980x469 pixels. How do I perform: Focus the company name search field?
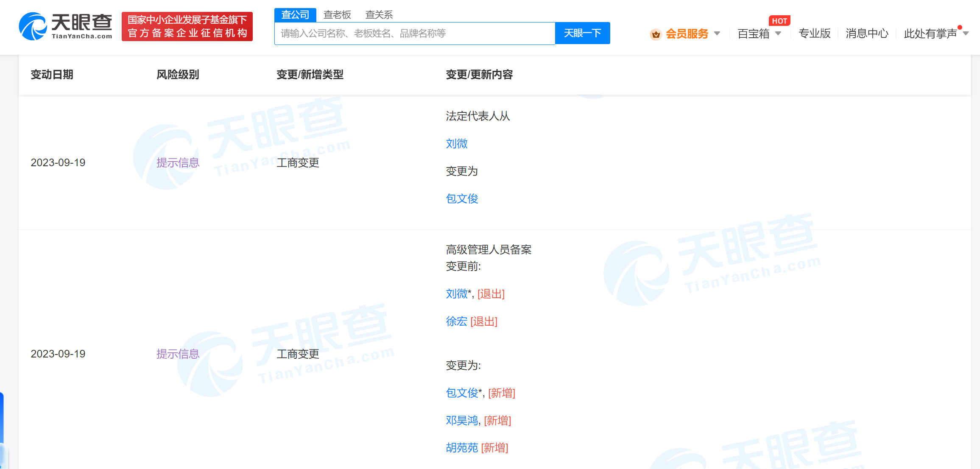pyautogui.click(x=414, y=33)
